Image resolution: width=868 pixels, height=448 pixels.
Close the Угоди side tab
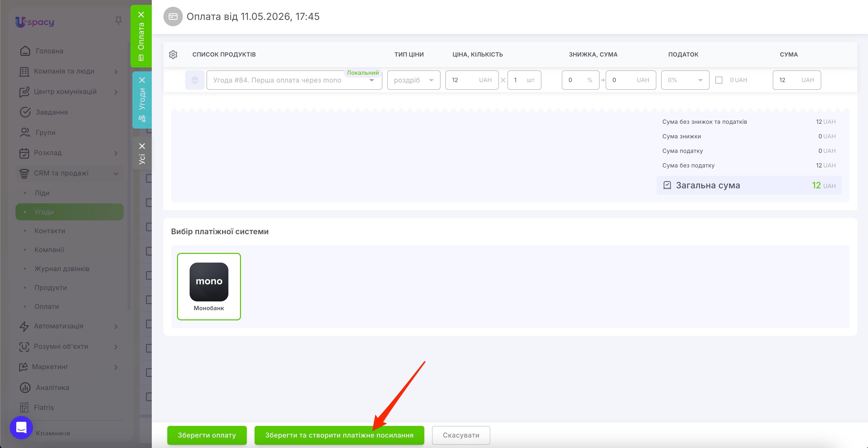click(x=142, y=80)
